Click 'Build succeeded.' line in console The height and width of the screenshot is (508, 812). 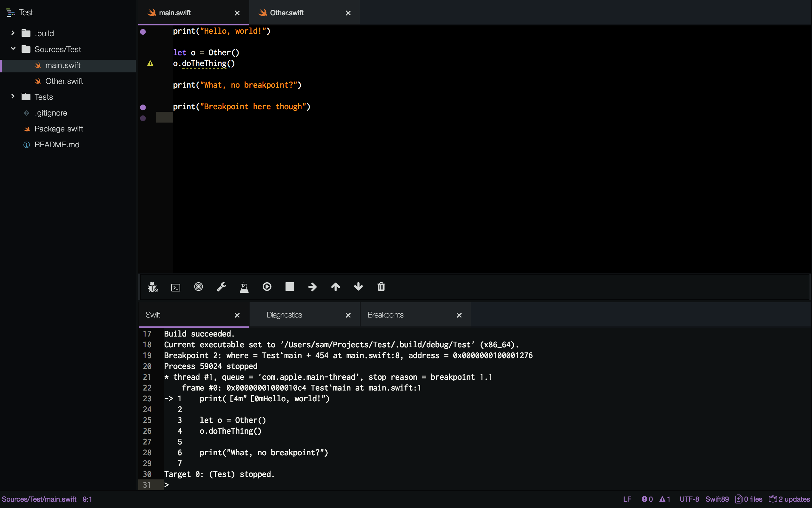click(x=199, y=334)
